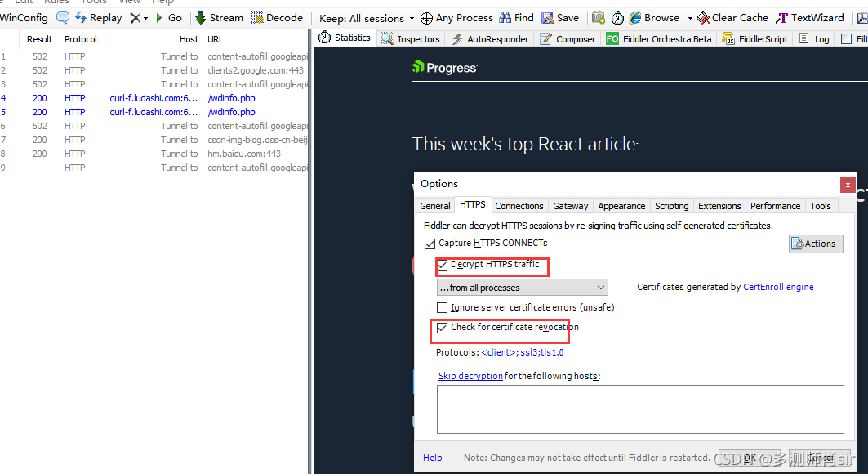Select Options dialog Appearance tab
This screenshot has height=474, width=868.
tap(621, 206)
